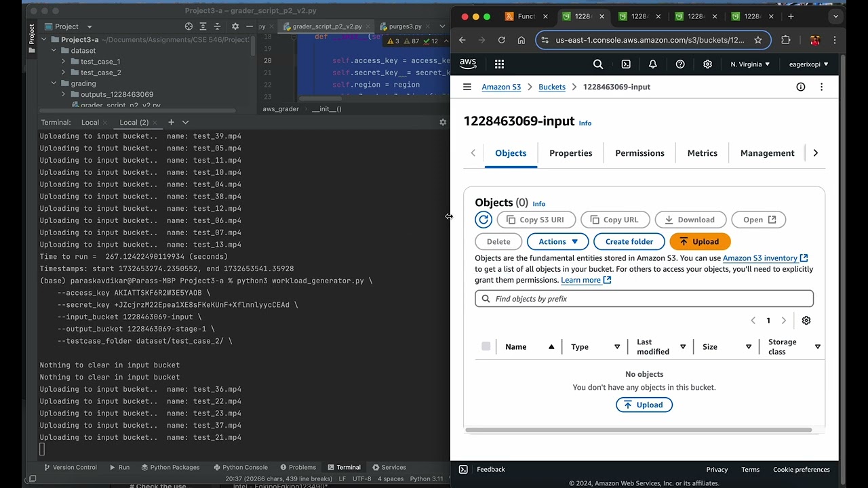Viewport: 868px width, 488px height.
Task: Open browser extensions puzzle icon
Action: [786, 40]
